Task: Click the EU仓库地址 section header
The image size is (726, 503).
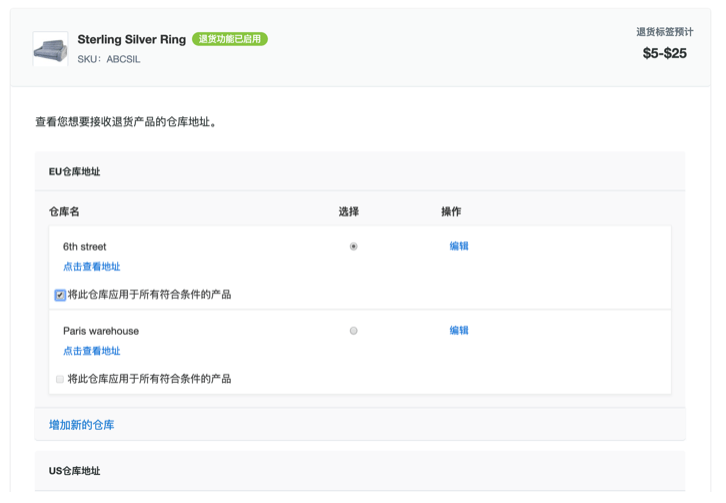Action: pyautogui.click(x=75, y=172)
